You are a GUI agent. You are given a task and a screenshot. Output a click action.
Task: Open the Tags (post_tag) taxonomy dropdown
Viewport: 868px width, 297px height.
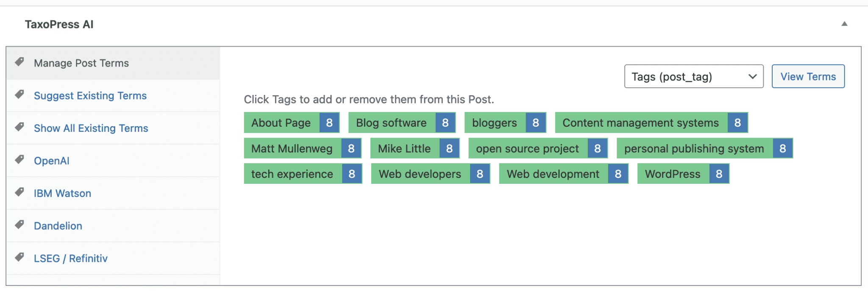coord(693,77)
